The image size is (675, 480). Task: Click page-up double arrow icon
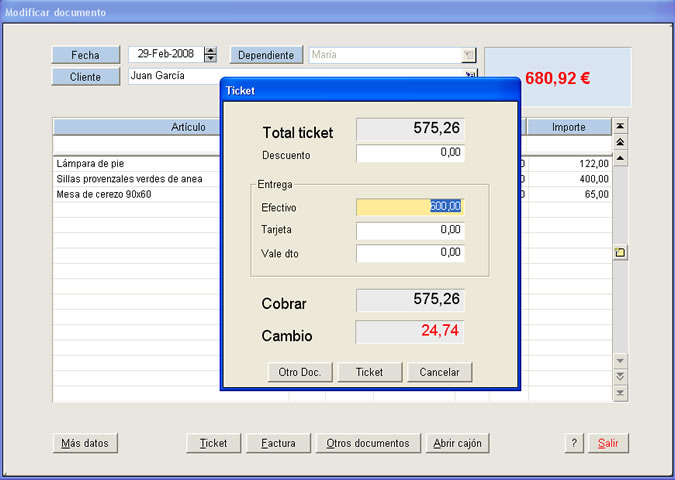point(620,142)
